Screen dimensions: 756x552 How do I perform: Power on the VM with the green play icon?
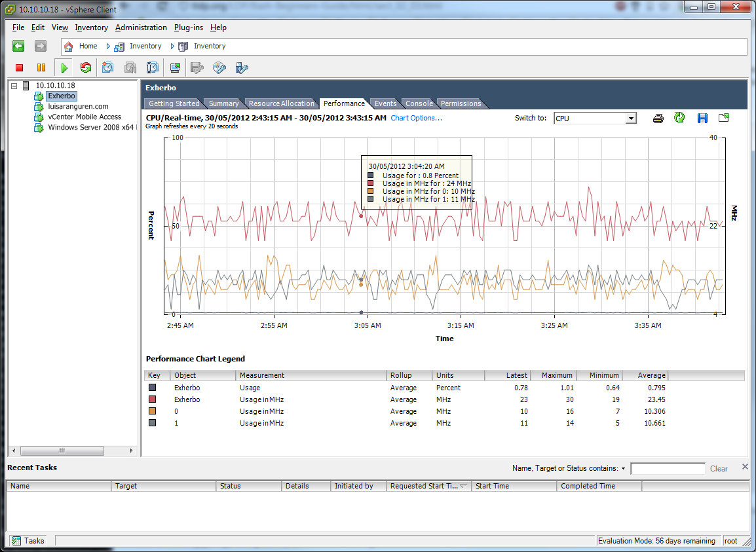[x=64, y=67]
